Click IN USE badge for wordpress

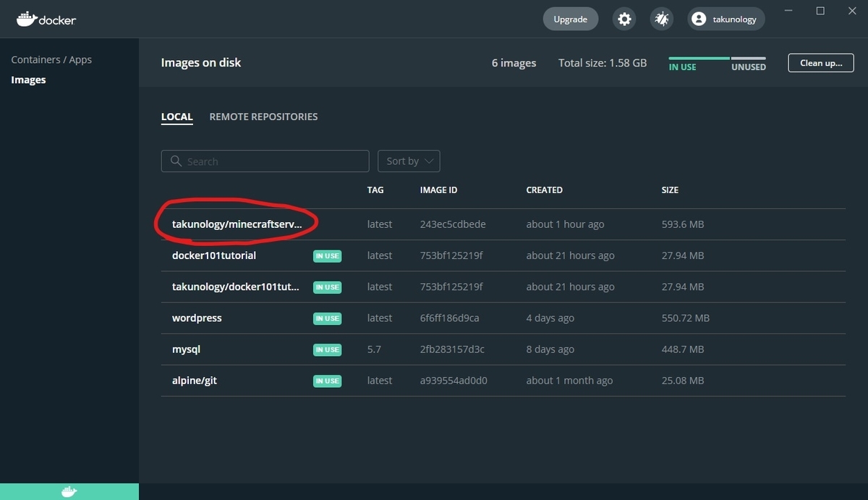click(327, 318)
